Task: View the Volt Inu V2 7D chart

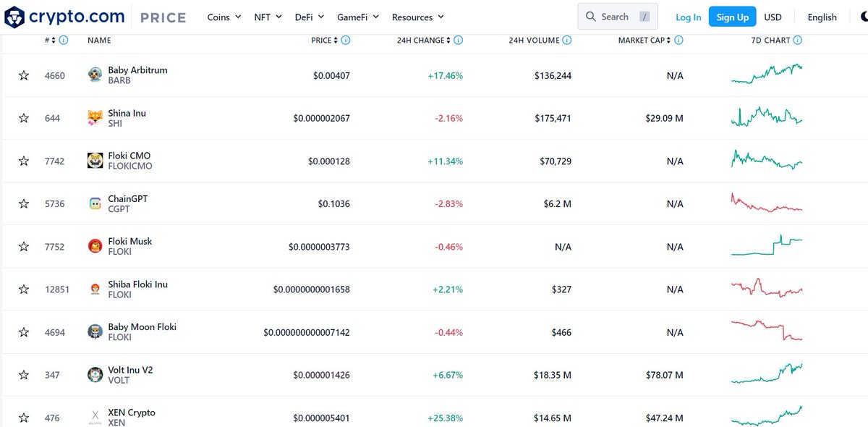Action: pyautogui.click(x=767, y=373)
